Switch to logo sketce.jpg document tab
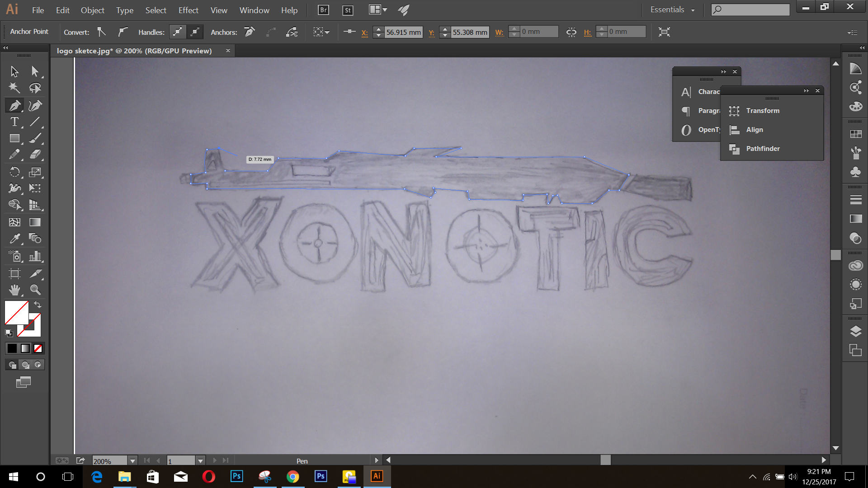Screen dimensions: 868x488 click(x=134, y=51)
